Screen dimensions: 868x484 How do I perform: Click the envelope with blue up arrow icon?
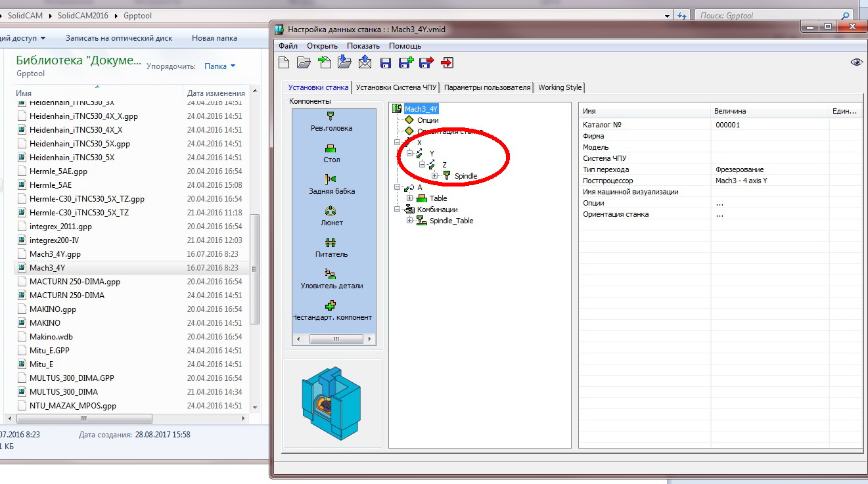[365, 62]
